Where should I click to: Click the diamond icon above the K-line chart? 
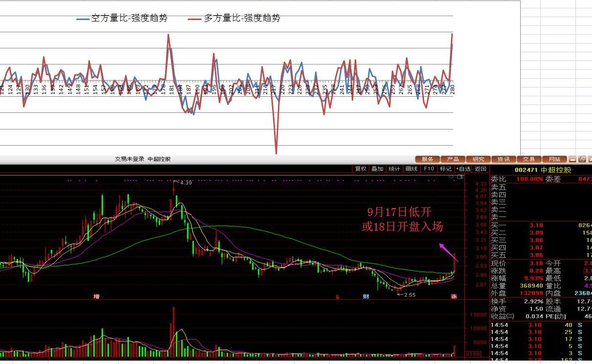(451, 177)
